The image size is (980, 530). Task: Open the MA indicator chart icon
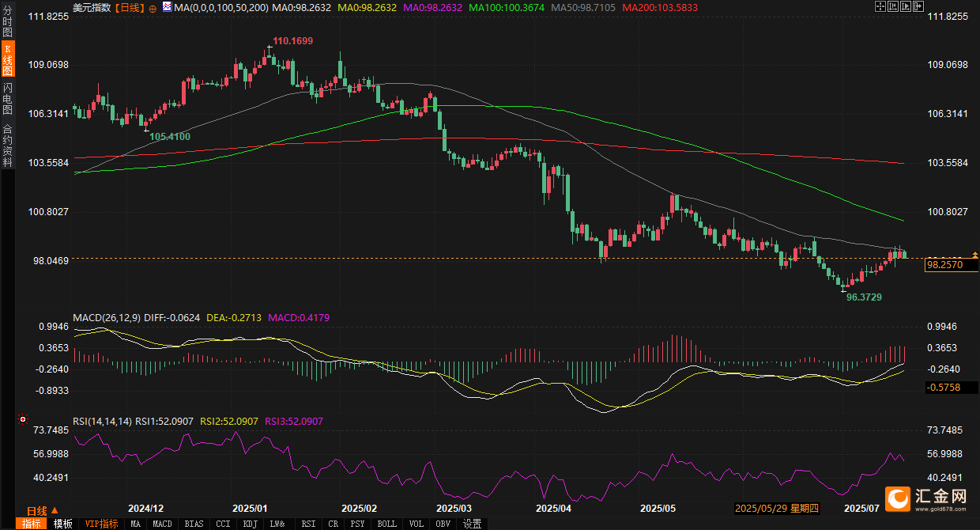pyautogui.click(x=166, y=7)
